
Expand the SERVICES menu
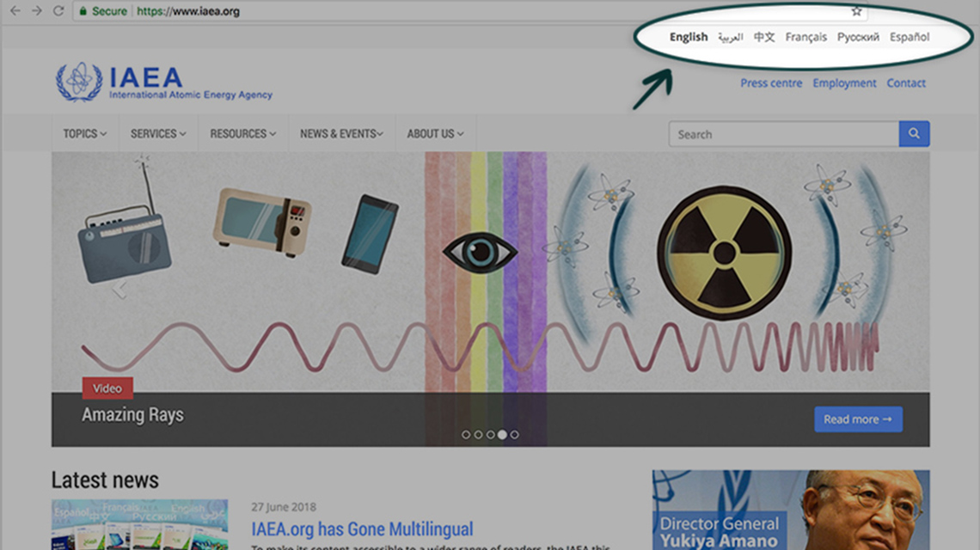click(x=157, y=134)
